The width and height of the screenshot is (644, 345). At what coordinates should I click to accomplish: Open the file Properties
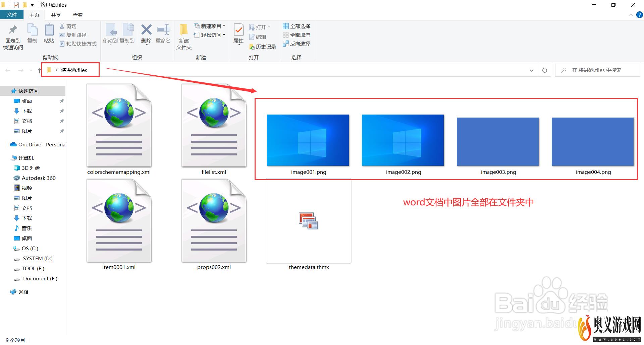click(x=238, y=33)
